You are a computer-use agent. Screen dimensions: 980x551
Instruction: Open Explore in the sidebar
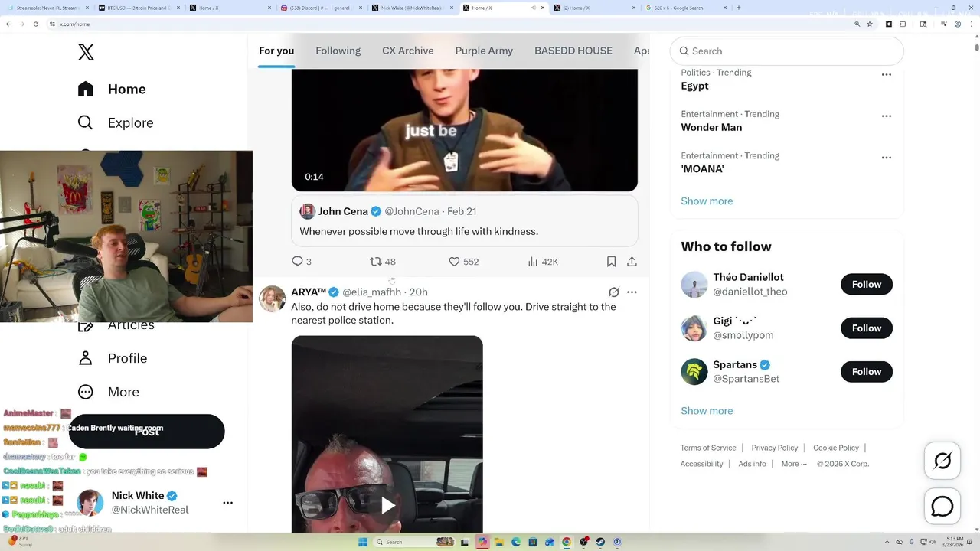(x=116, y=122)
